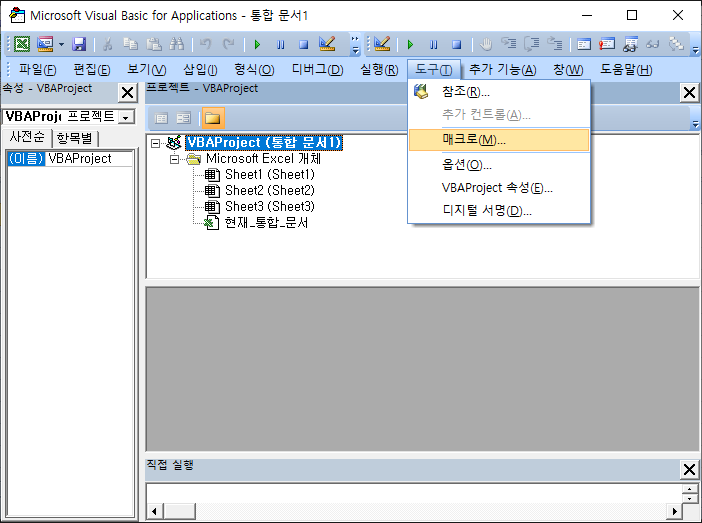702x523 pixels.
Task: Run macro from Standard toolbar play icon
Action: point(257,44)
